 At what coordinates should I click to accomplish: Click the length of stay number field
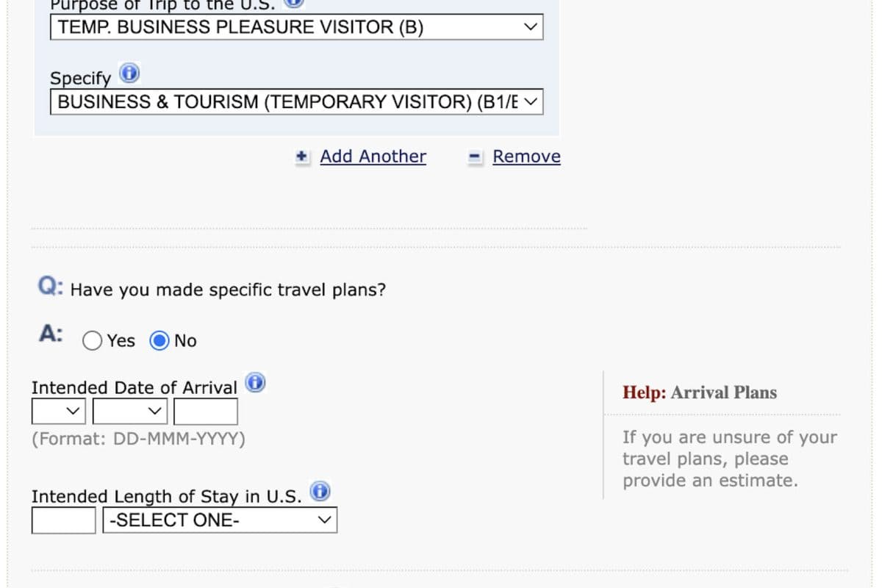pyautogui.click(x=63, y=520)
